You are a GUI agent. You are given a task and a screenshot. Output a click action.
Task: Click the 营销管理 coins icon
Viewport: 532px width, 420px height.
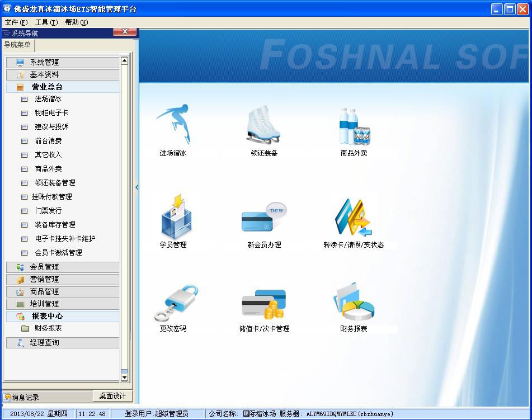(20, 280)
